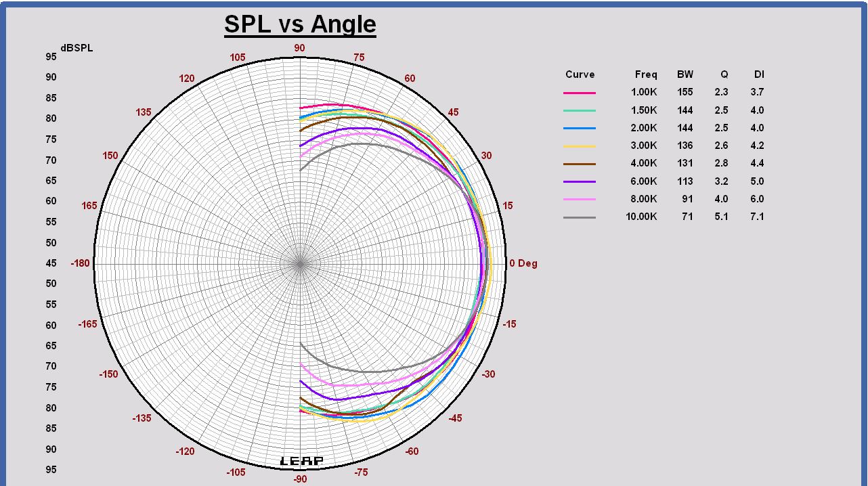Click the '30' angle label
The image size is (868, 486).
coord(487,156)
